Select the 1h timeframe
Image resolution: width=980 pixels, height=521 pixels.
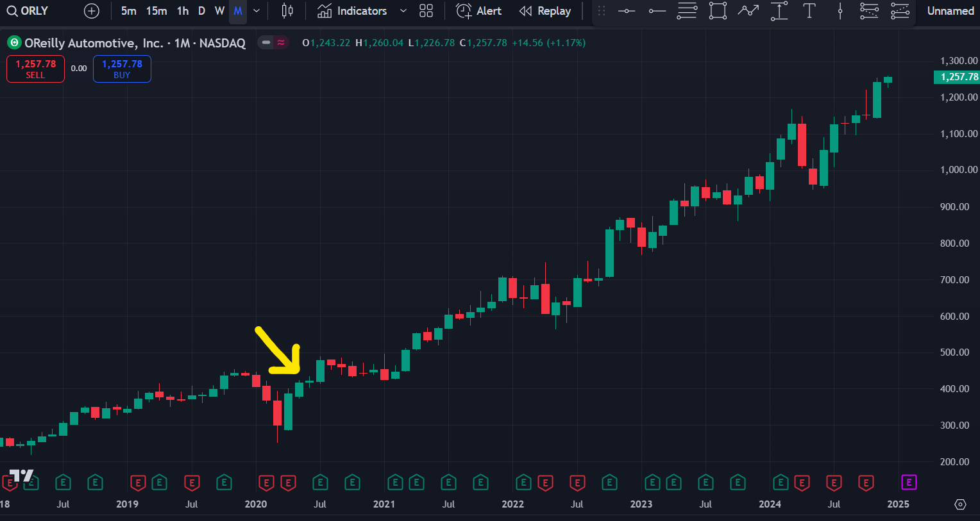tap(183, 11)
